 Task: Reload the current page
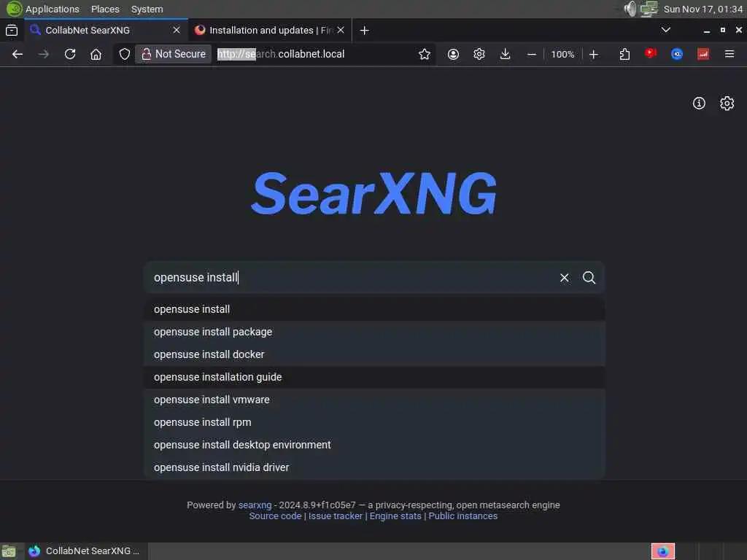coord(70,54)
